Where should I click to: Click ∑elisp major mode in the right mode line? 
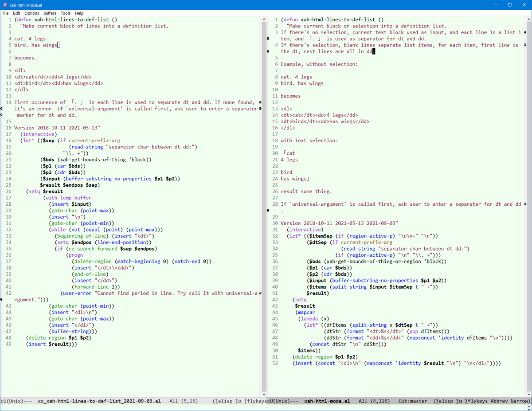pos(445,401)
